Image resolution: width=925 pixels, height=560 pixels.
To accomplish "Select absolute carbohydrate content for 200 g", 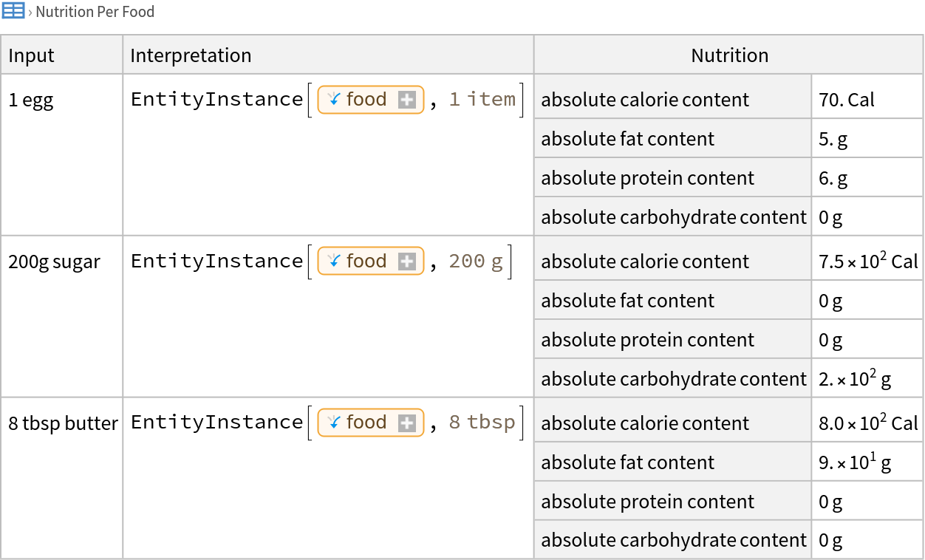I will [x=673, y=379].
